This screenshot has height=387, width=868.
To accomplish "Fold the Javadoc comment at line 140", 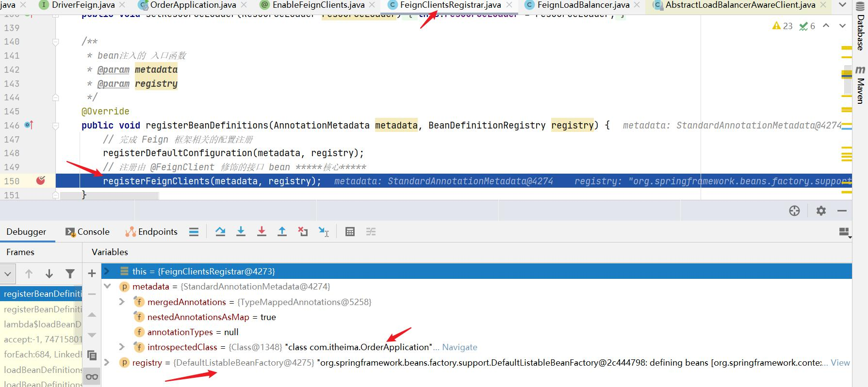I will (55, 42).
